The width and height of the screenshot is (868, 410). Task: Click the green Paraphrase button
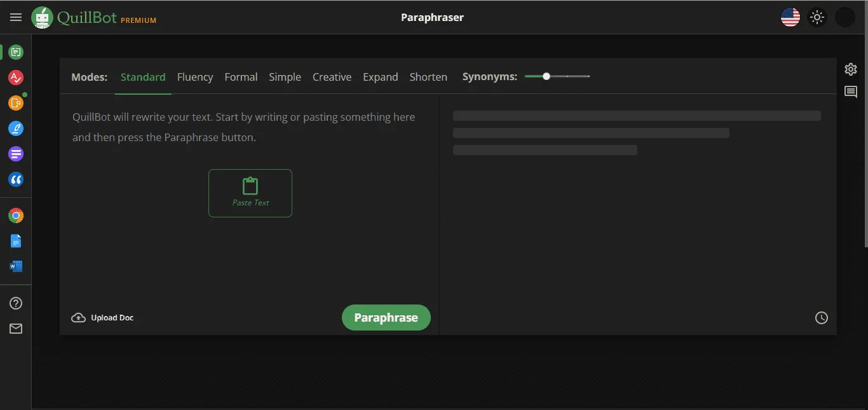386,318
